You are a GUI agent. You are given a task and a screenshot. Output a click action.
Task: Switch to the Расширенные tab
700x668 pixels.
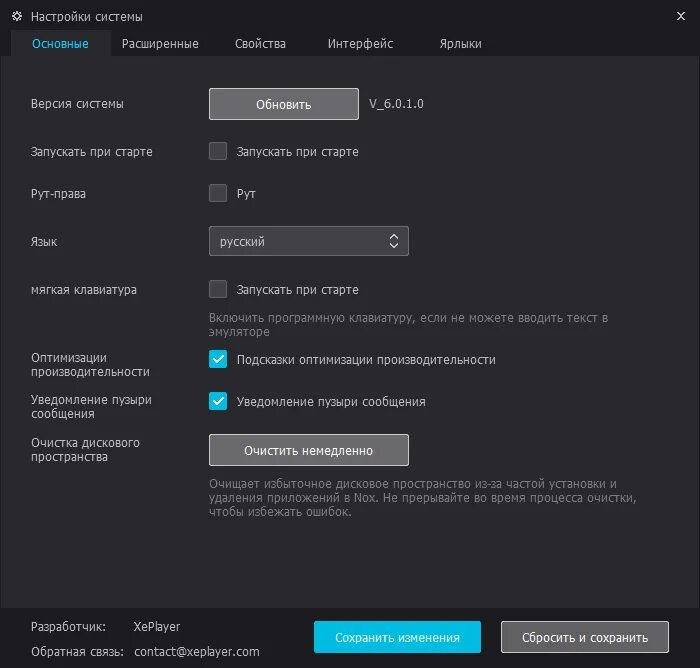coord(160,44)
